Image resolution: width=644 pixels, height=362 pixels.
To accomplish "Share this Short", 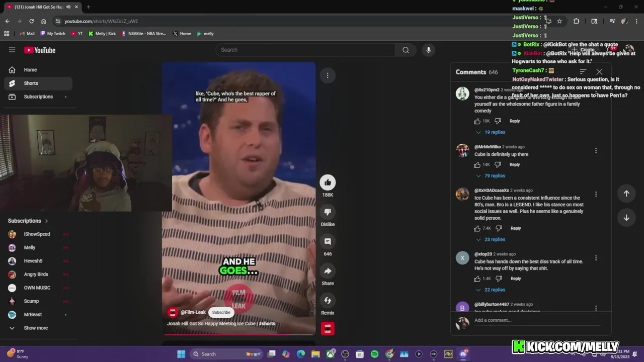I will pyautogui.click(x=328, y=271).
